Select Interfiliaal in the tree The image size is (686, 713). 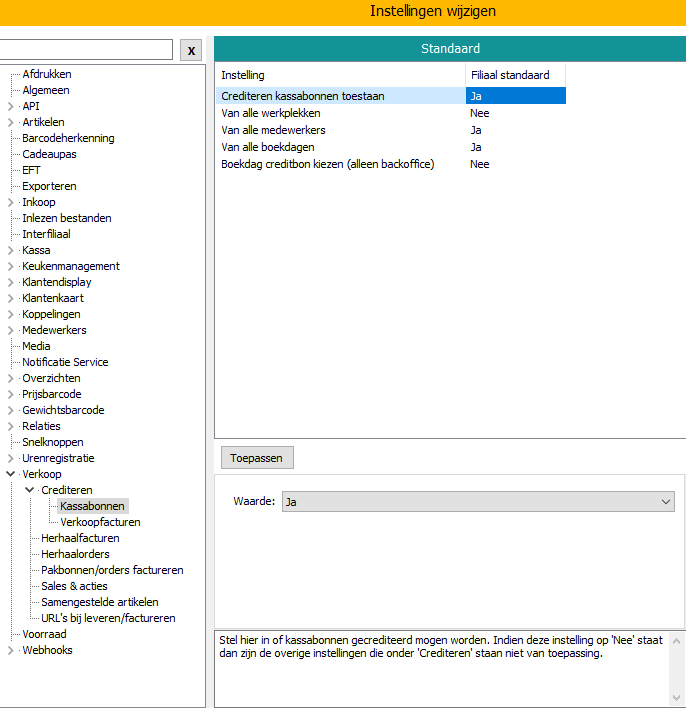point(46,234)
